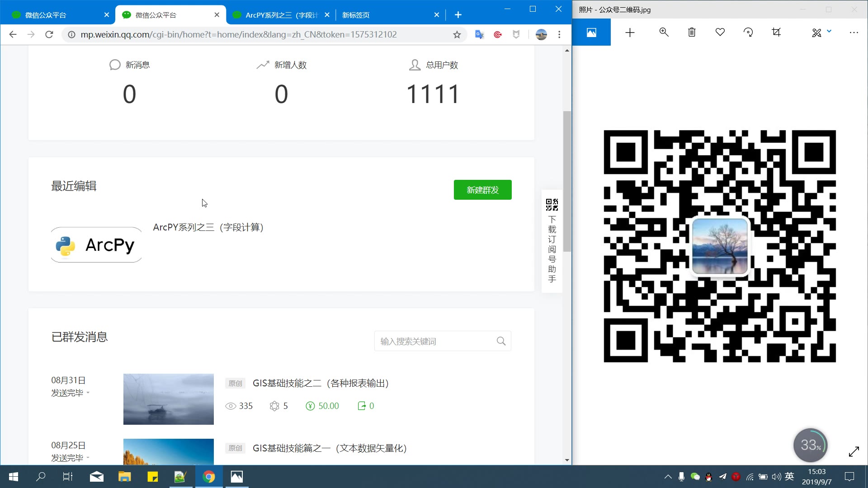The image size is (868, 488).
Task: Add photo to favorites with heart icon
Action: click(x=720, y=32)
